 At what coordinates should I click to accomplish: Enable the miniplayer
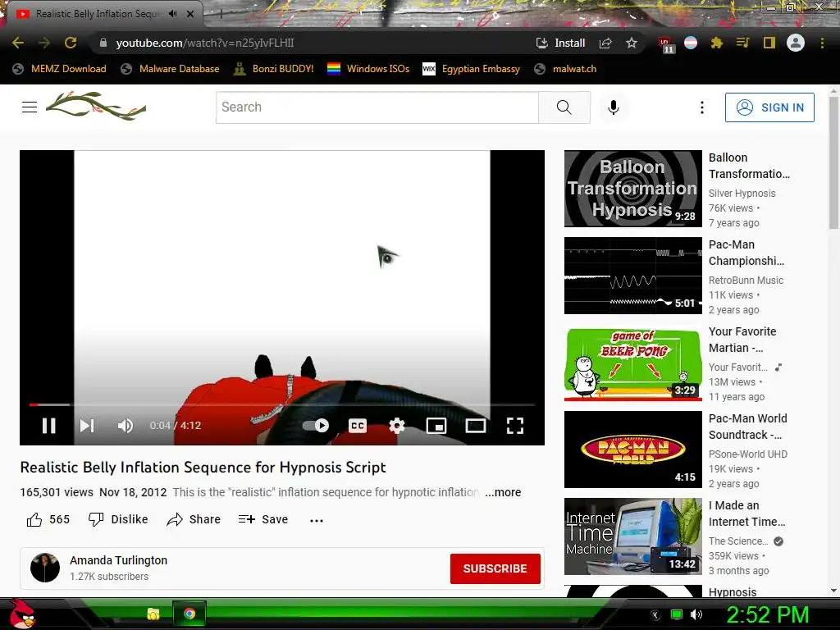coord(436,426)
